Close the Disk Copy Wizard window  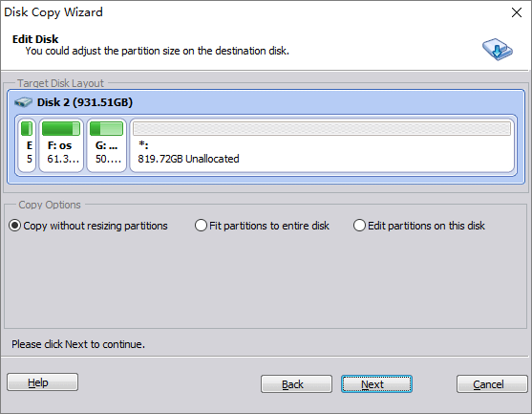pos(517,12)
